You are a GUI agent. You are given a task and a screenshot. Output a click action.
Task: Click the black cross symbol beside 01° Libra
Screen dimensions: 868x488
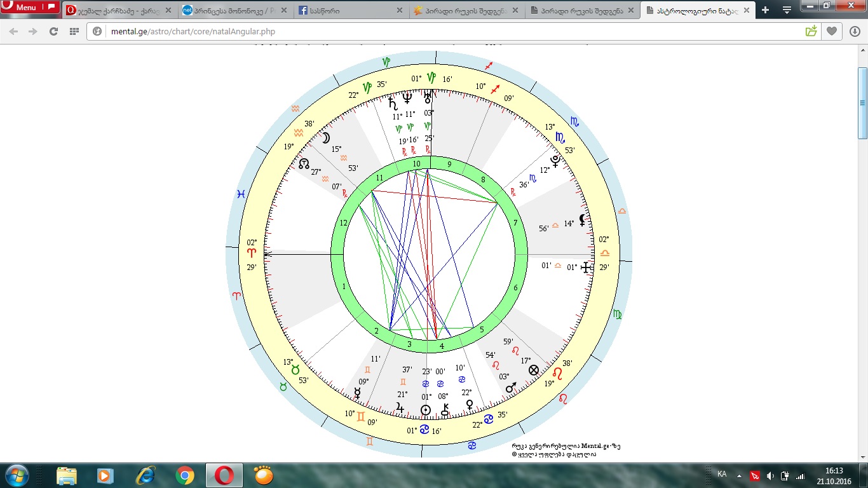[x=587, y=268]
